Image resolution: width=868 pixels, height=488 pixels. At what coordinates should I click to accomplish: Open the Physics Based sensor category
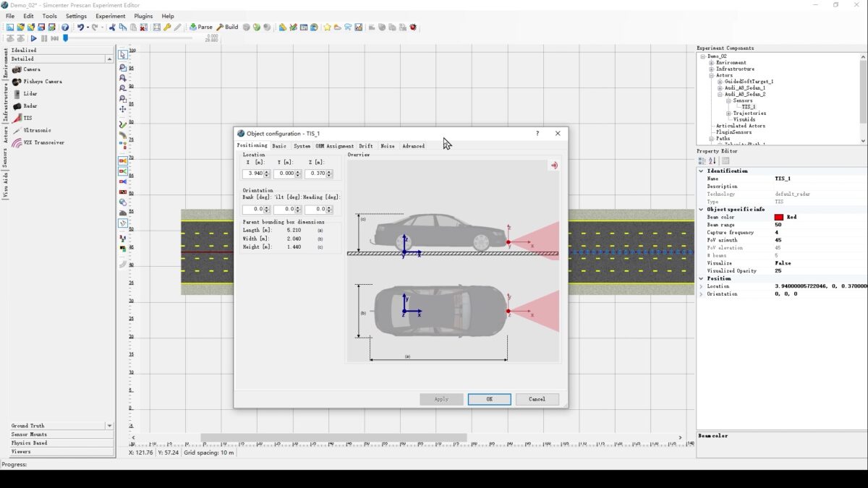(62, 443)
